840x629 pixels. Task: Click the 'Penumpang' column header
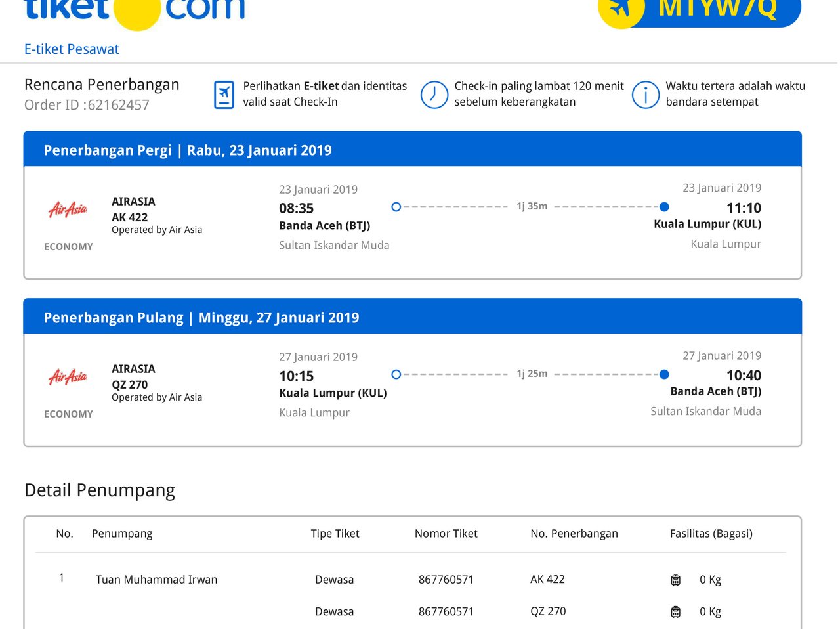coord(122,534)
